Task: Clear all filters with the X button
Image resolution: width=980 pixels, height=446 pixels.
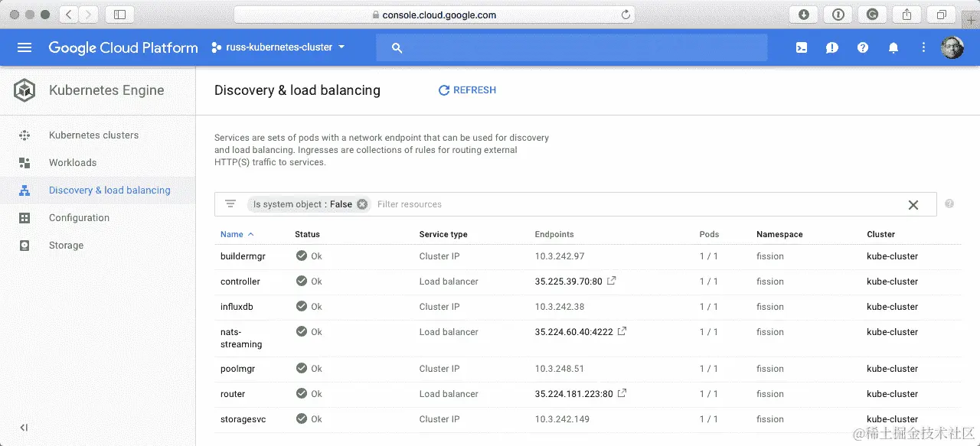Action: pos(913,205)
